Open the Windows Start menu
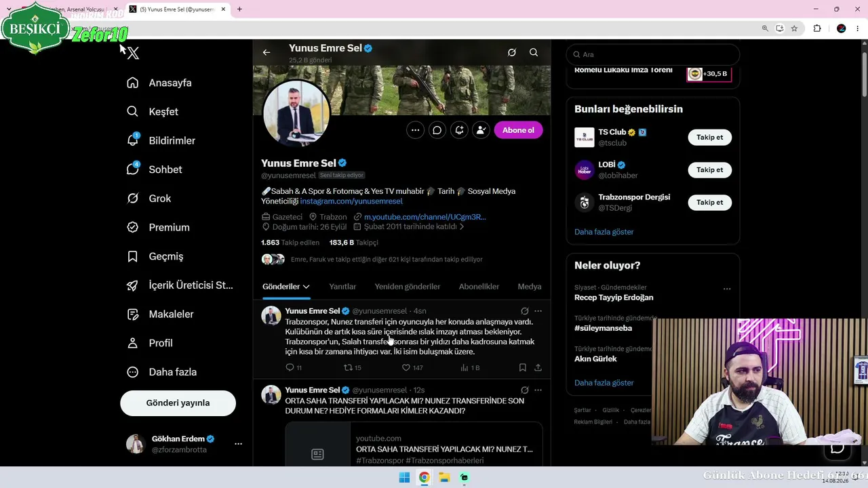The width and height of the screenshot is (868, 488). click(404, 477)
